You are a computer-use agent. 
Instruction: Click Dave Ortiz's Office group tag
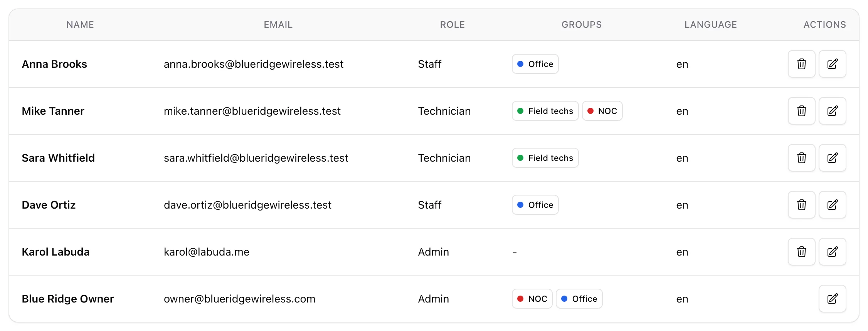[x=535, y=205]
